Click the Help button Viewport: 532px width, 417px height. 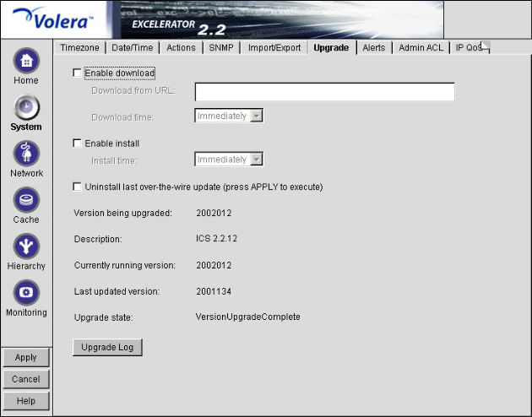click(26, 401)
